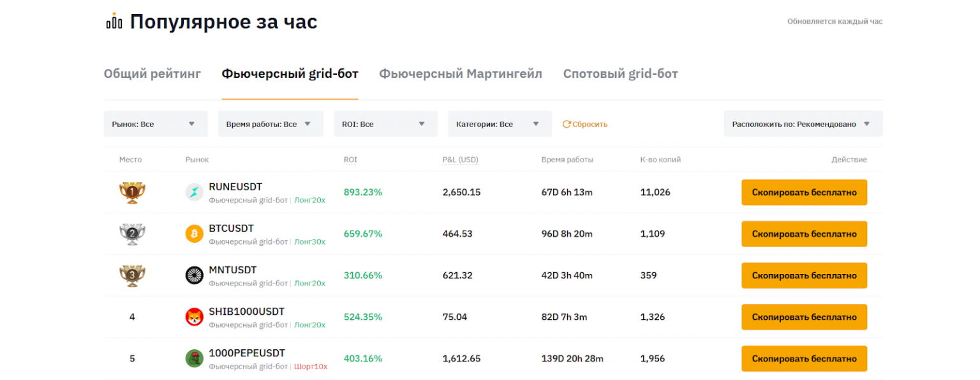
Task: Switch to the Общий рейтинг tab
Action: tap(152, 74)
